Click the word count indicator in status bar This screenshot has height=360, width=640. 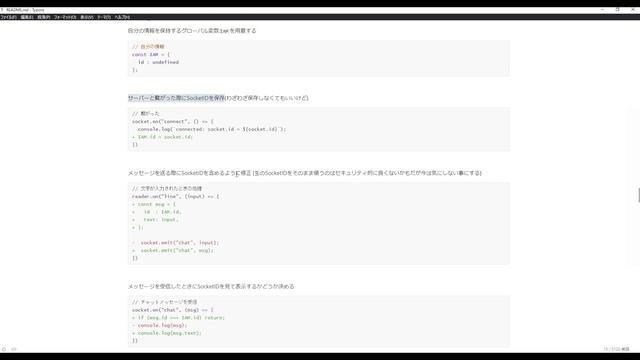tap(616, 349)
